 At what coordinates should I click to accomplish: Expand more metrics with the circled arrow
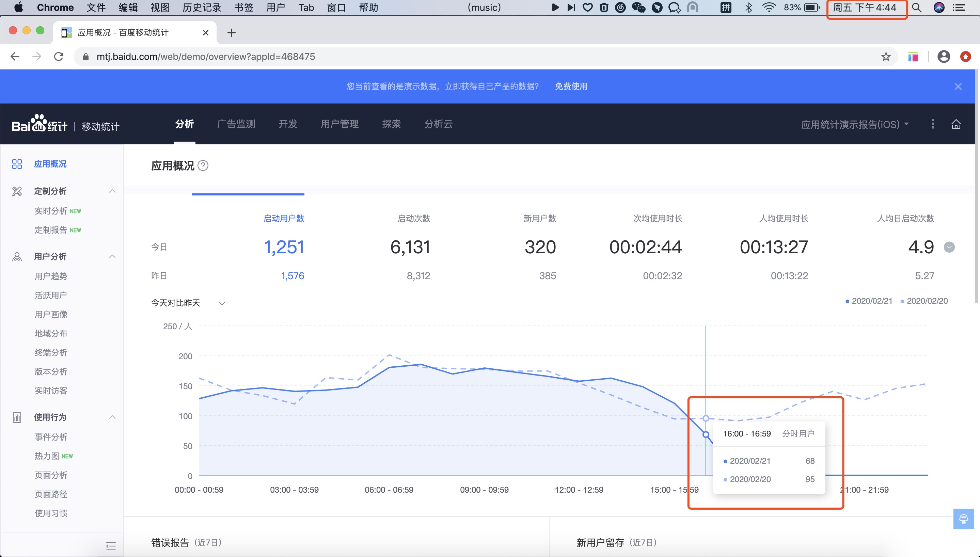click(949, 247)
